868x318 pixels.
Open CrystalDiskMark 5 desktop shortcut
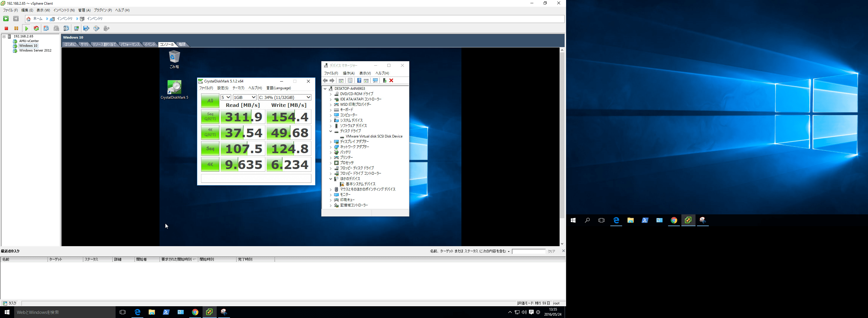[175, 90]
